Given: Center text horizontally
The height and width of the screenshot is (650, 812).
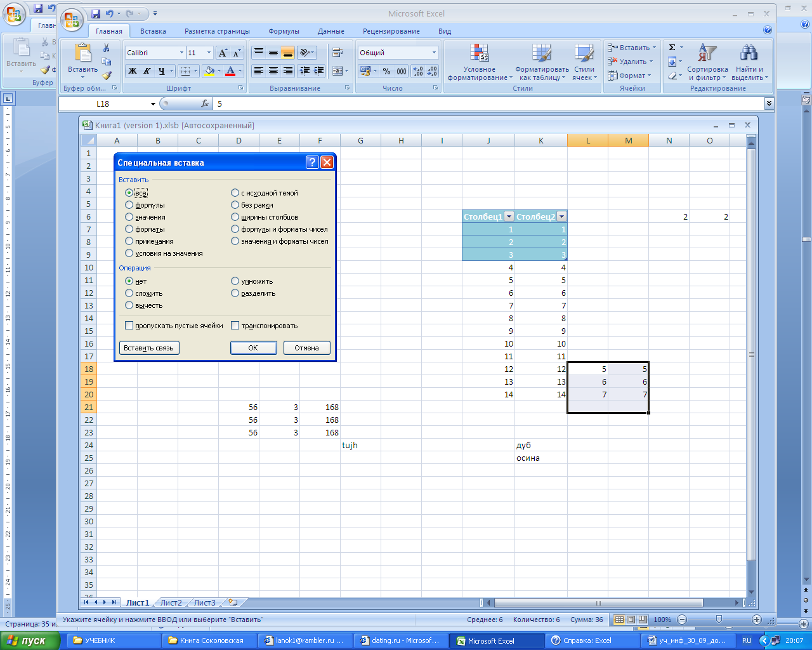Looking at the screenshot, I should [273, 71].
